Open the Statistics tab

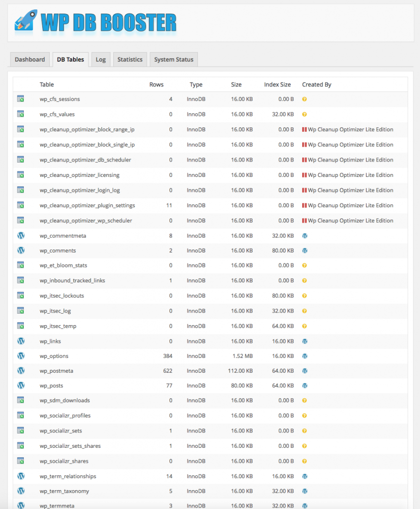tap(130, 60)
